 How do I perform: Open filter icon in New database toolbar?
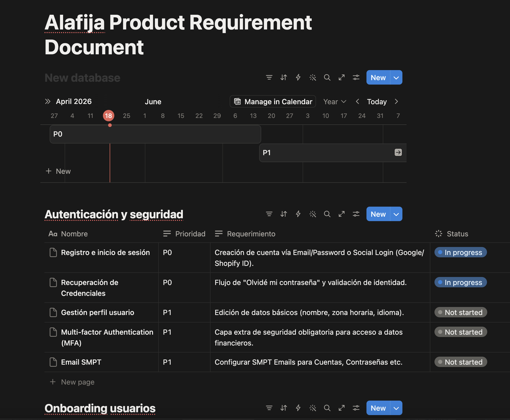point(269,77)
